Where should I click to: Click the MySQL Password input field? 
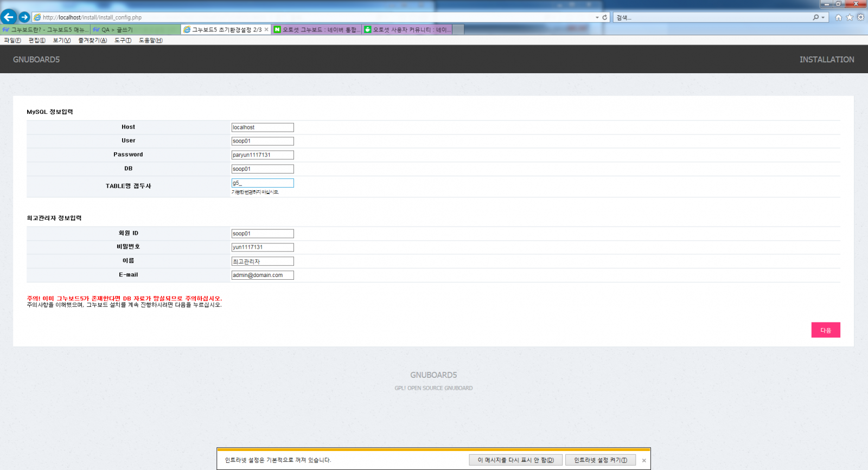(x=263, y=155)
